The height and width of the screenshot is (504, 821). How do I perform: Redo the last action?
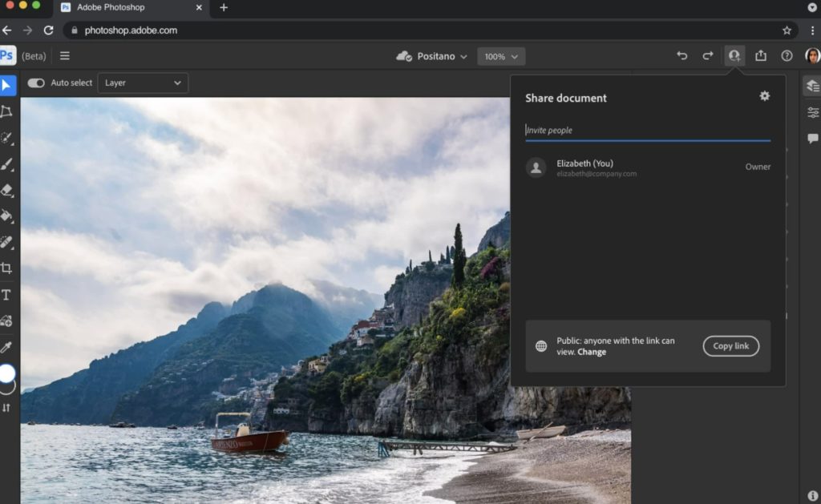click(x=707, y=55)
